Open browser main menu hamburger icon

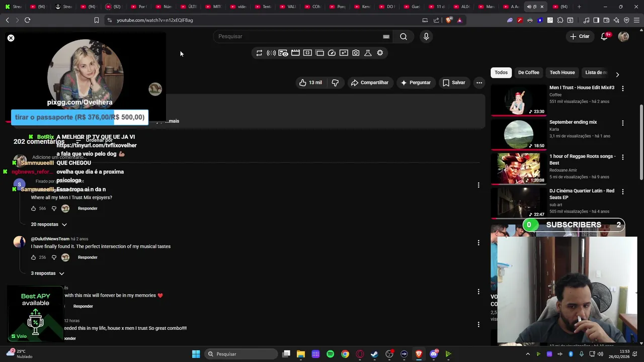tap(636, 20)
